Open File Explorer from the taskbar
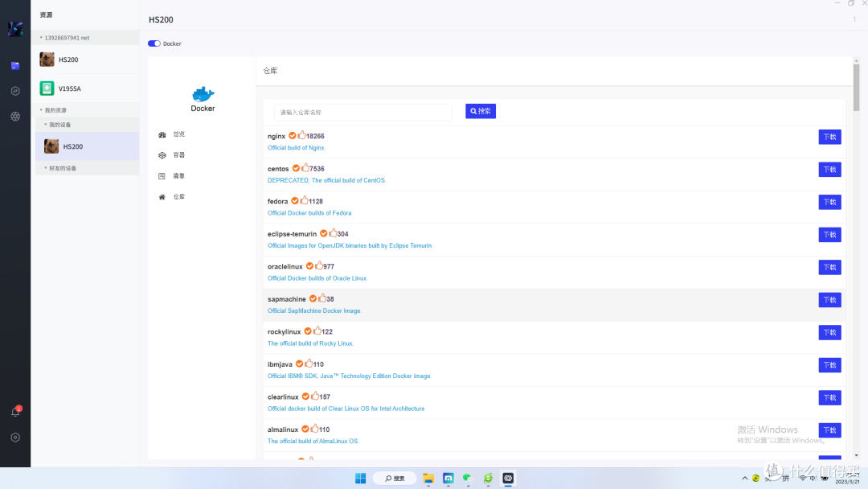868x489 pixels. [428, 478]
